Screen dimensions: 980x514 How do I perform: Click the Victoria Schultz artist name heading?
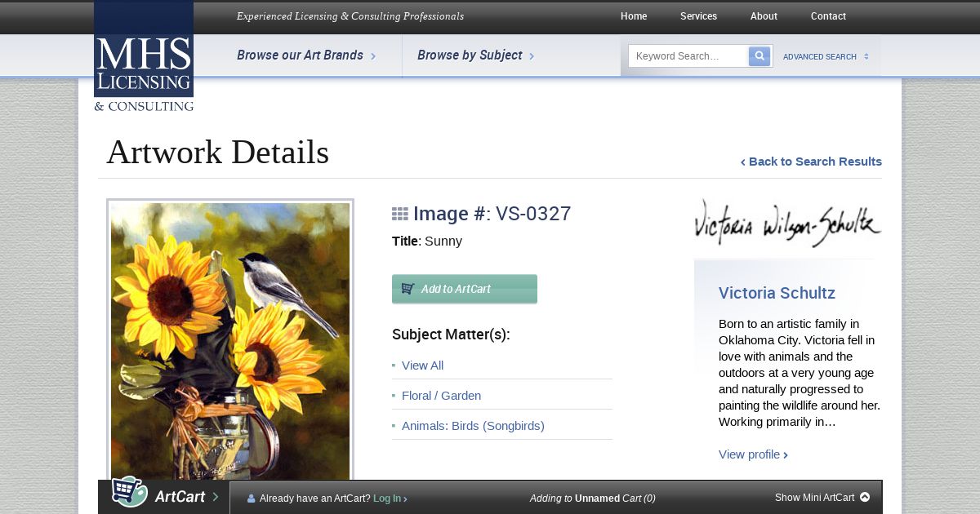[x=777, y=293]
